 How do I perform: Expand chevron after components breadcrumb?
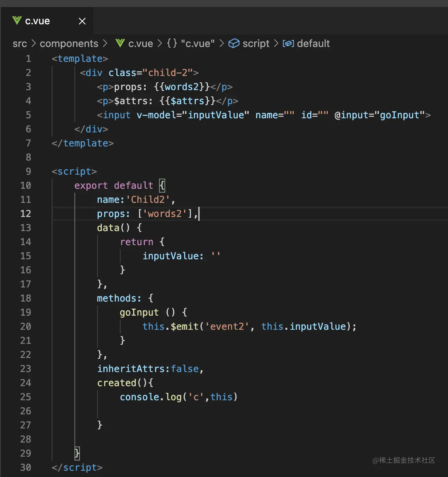tap(105, 43)
